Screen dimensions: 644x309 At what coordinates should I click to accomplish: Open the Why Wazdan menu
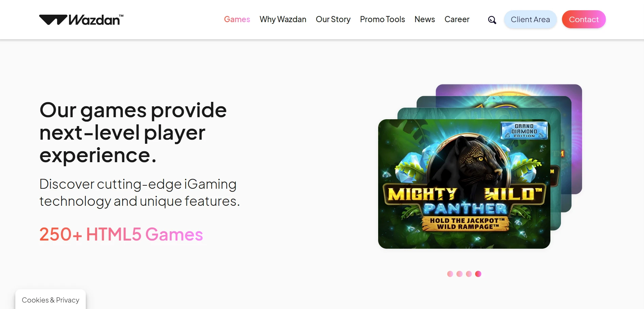pyautogui.click(x=283, y=19)
